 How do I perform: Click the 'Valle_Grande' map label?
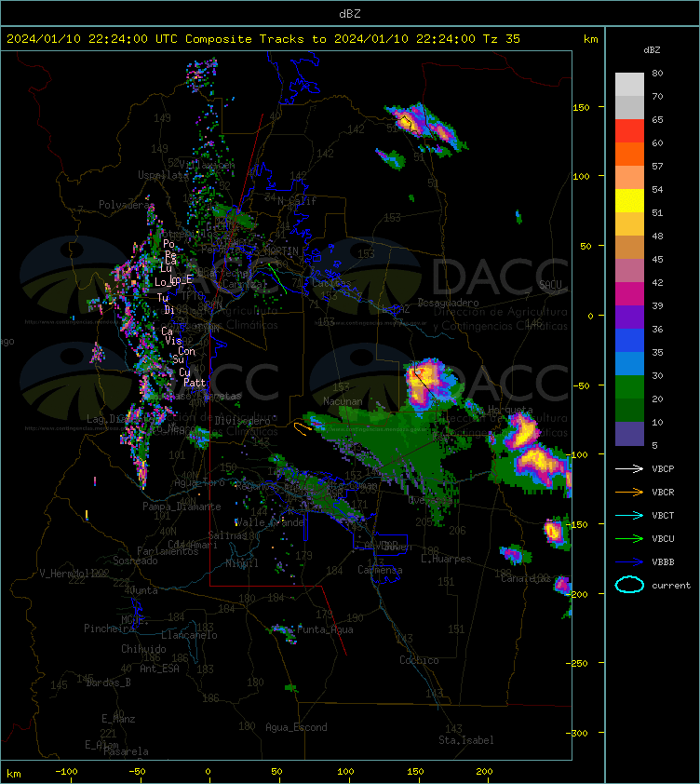click(x=270, y=522)
